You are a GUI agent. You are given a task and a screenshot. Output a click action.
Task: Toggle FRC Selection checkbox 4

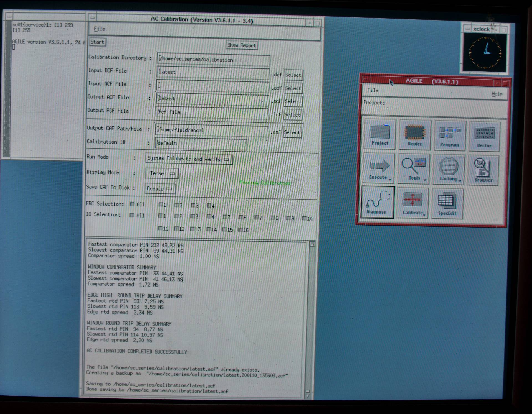click(x=209, y=206)
